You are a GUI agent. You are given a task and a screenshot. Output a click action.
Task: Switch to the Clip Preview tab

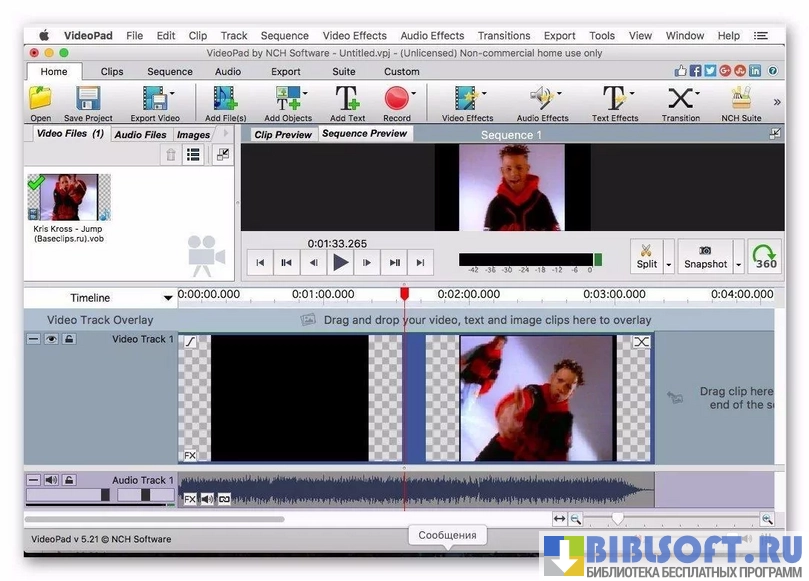(282, 134)
